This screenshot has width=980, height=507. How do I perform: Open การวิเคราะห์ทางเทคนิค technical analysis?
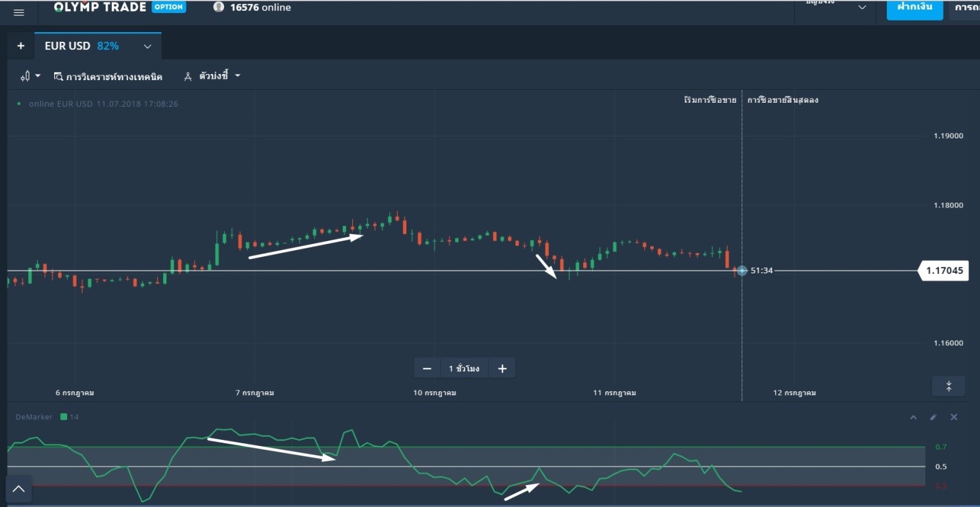click(x=108, y=77)
